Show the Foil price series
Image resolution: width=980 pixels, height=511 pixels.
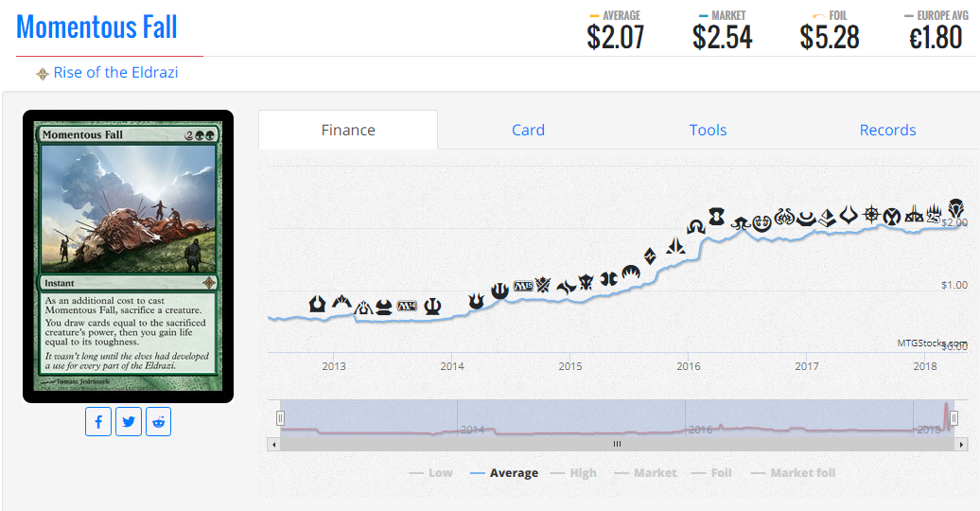pos(712,473)
